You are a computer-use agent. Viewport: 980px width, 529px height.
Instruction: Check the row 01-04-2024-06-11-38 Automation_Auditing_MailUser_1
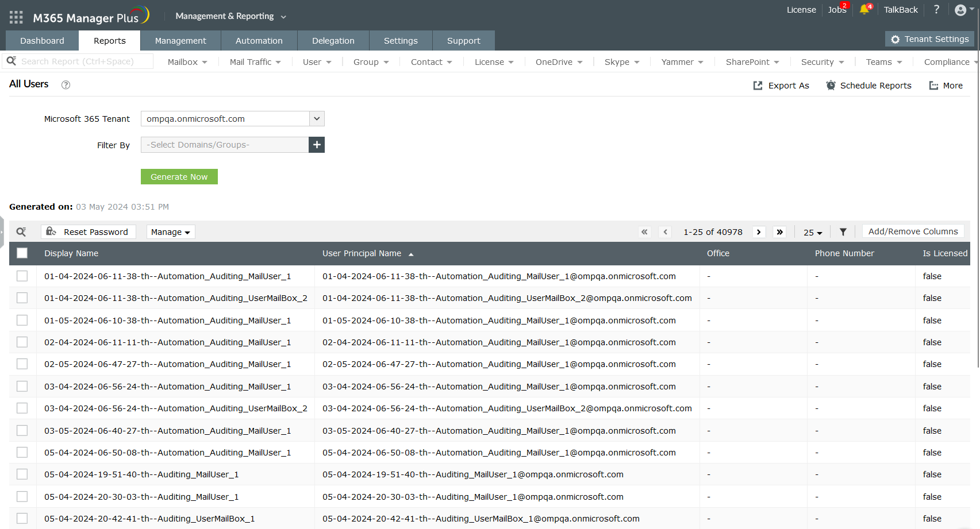click(22, 276)
